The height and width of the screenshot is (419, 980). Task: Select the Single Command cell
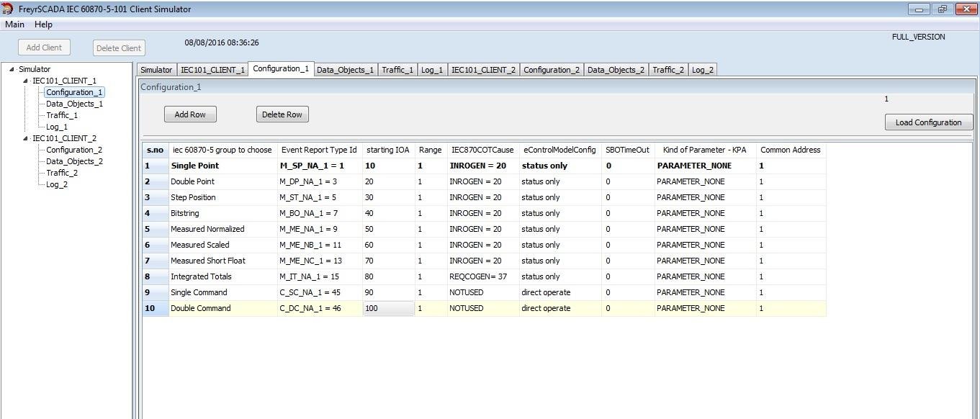click(222, 292)
